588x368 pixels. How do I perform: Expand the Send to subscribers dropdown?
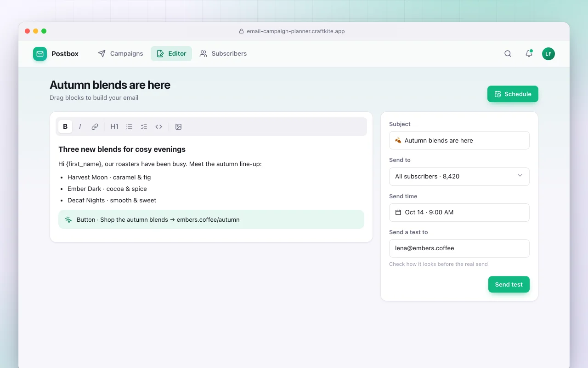(459, 176)
